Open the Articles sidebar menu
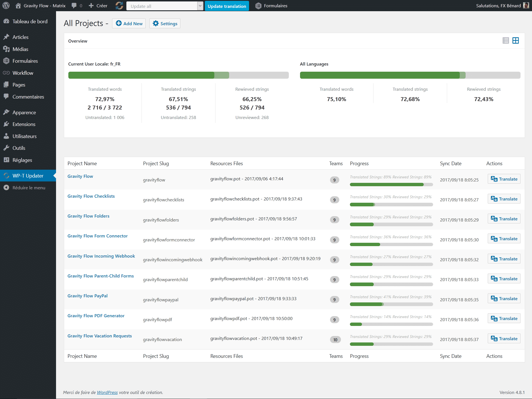The image size is (532, 399). coord(28,37)
